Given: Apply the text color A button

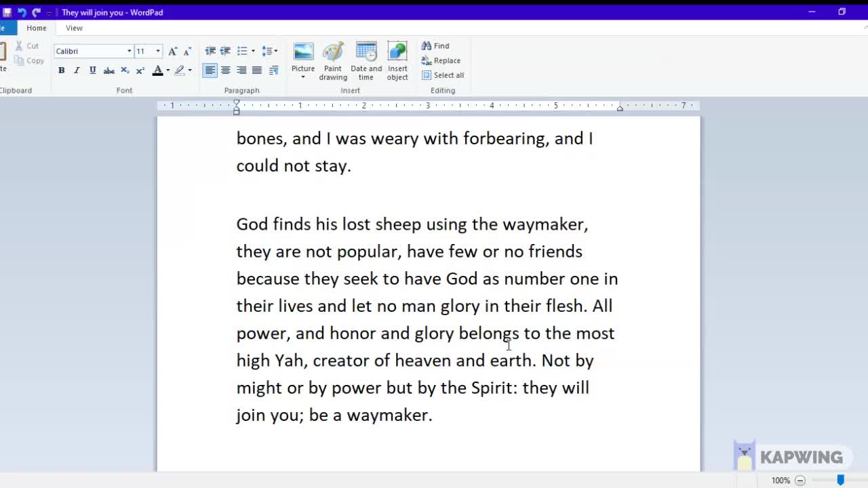Looking at the screenshot, I should pos(157,70).
